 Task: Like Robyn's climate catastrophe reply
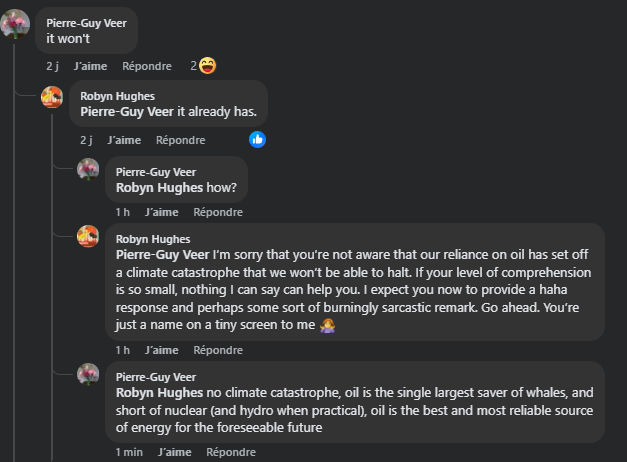(161, 350)
